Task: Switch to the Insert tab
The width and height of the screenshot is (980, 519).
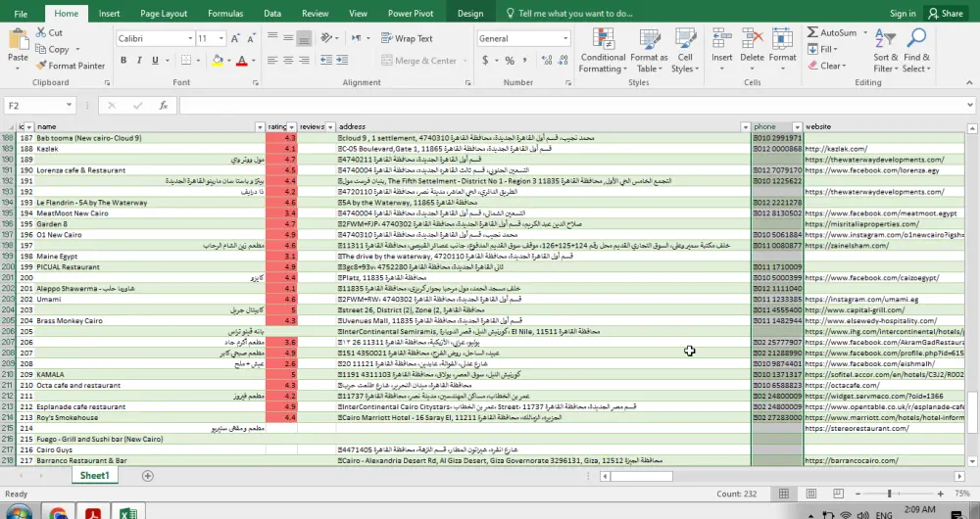Action: coord(110,13)
